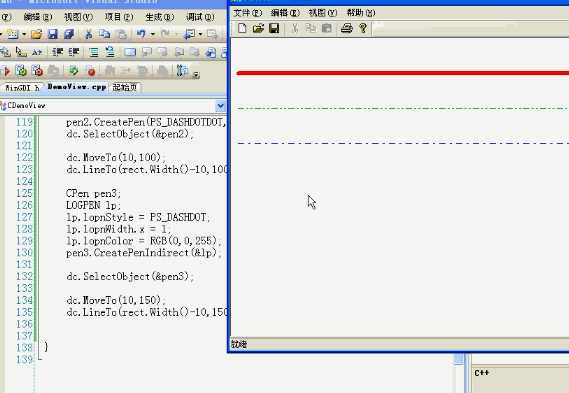Click Add New Item icon in Visual Studio

pos(13,34)
